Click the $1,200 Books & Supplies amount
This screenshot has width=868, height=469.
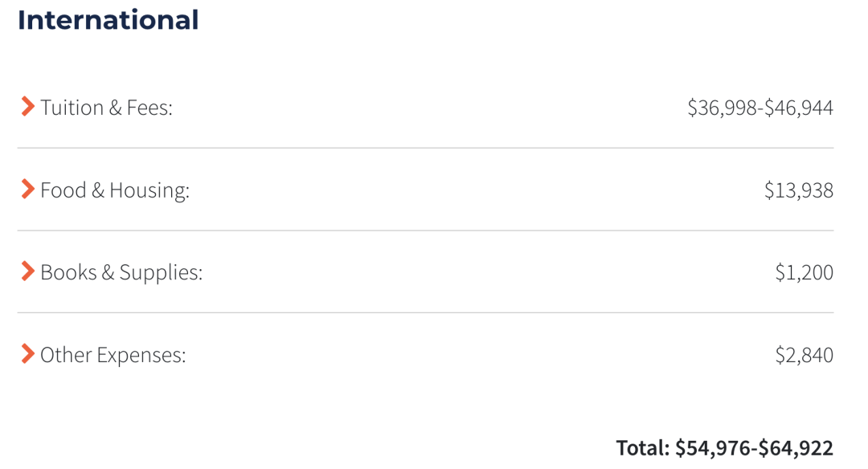pos(805,272)
